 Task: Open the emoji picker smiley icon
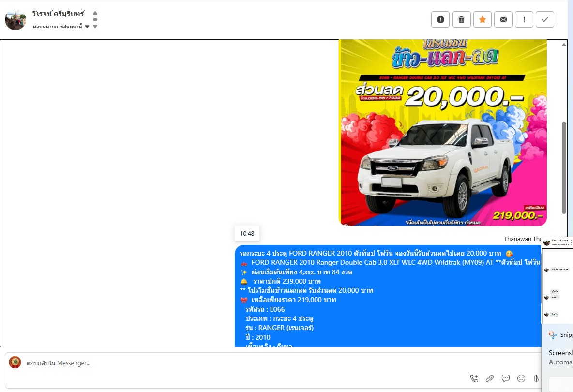[521, 378]
